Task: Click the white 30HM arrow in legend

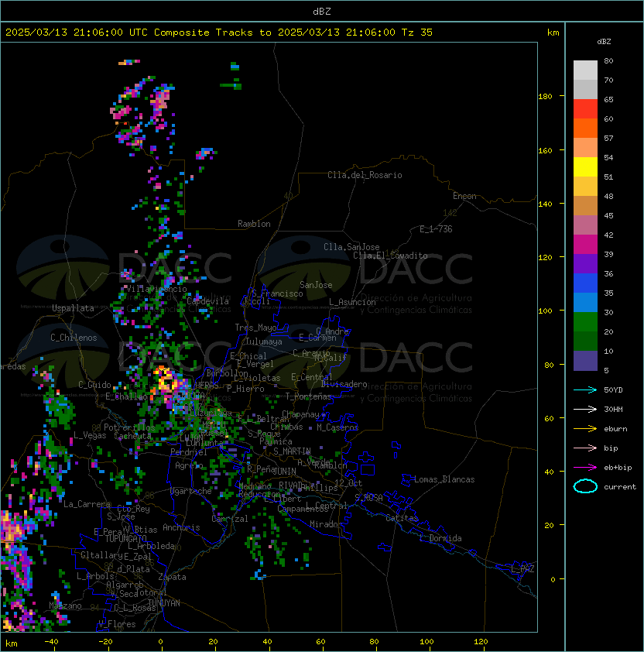Action: 585,410
